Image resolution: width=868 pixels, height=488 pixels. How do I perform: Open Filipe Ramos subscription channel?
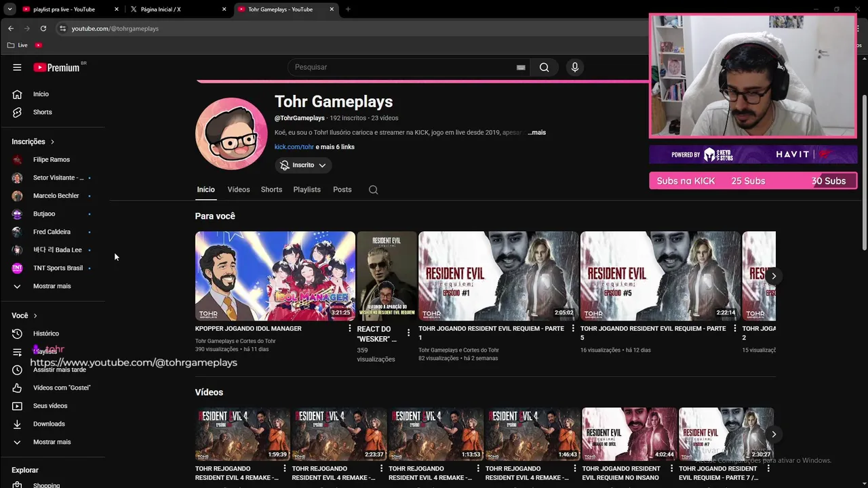53,160
